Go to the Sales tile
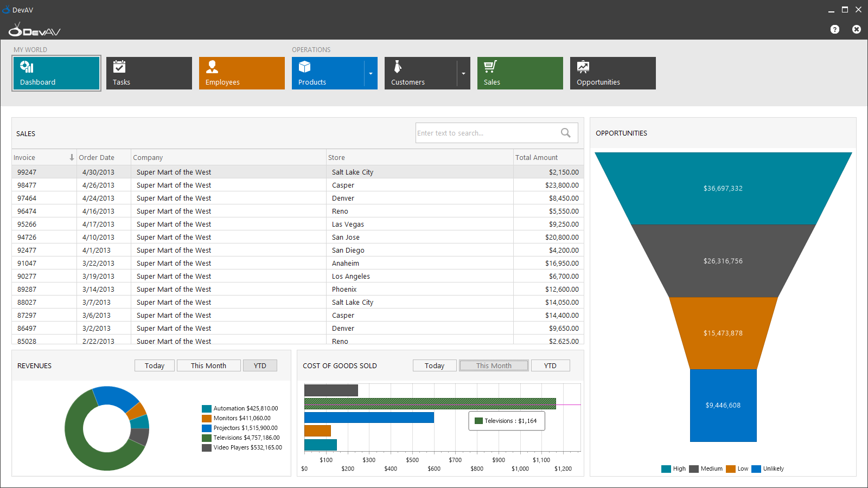Screen dimensions: 868x488 tap(520, 73)
